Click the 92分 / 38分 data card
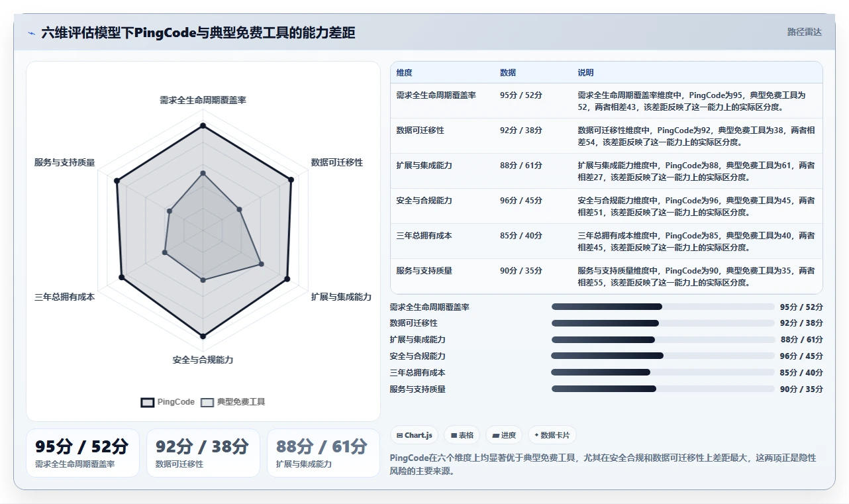 coord(203,453)
